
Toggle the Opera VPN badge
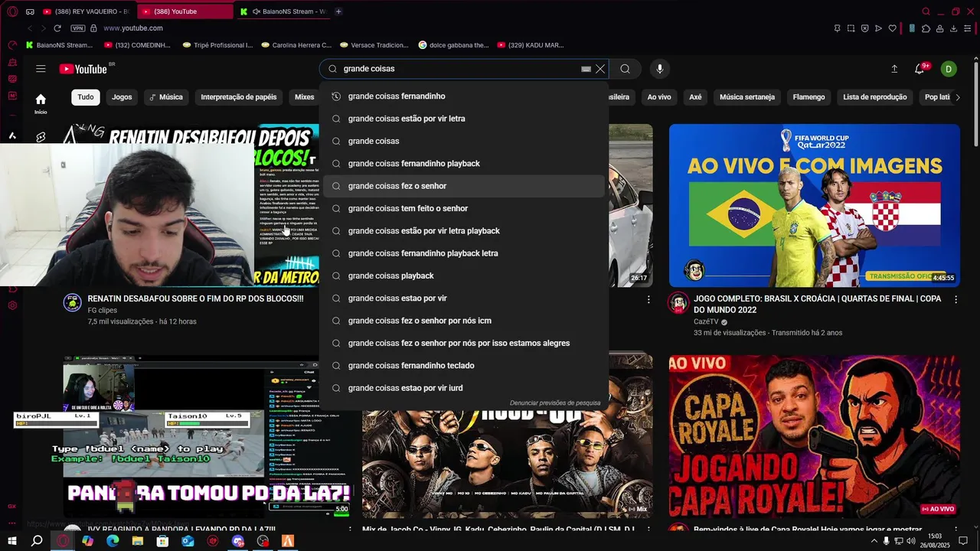pyautogui.click(x=77, y=28)
